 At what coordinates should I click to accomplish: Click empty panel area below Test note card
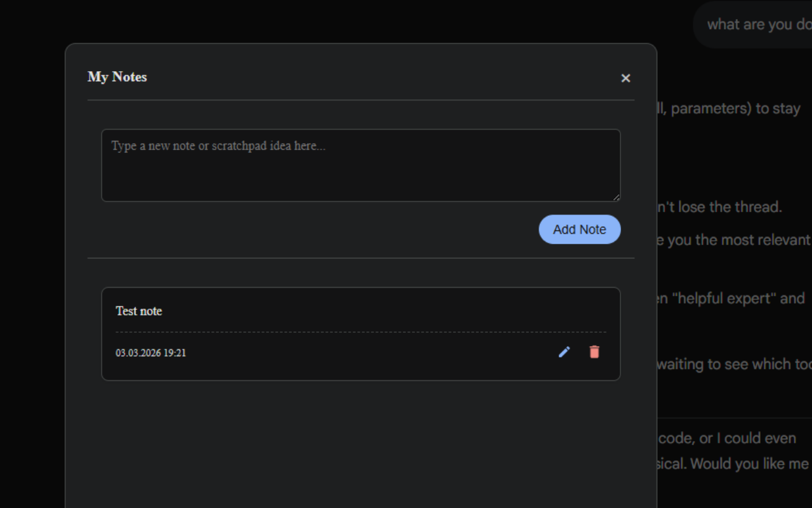(x=361, y=444)
